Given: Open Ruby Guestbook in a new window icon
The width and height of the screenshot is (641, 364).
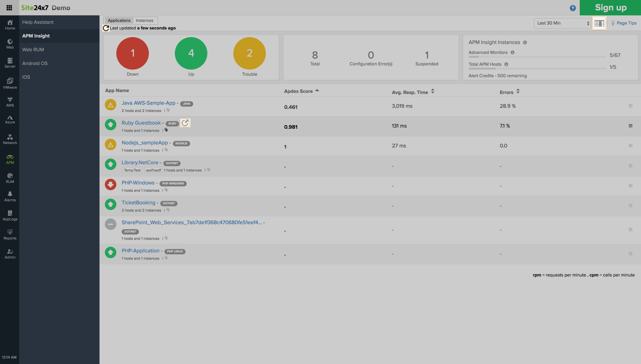Looking at the screenshot, I should (x=185, y=123).
